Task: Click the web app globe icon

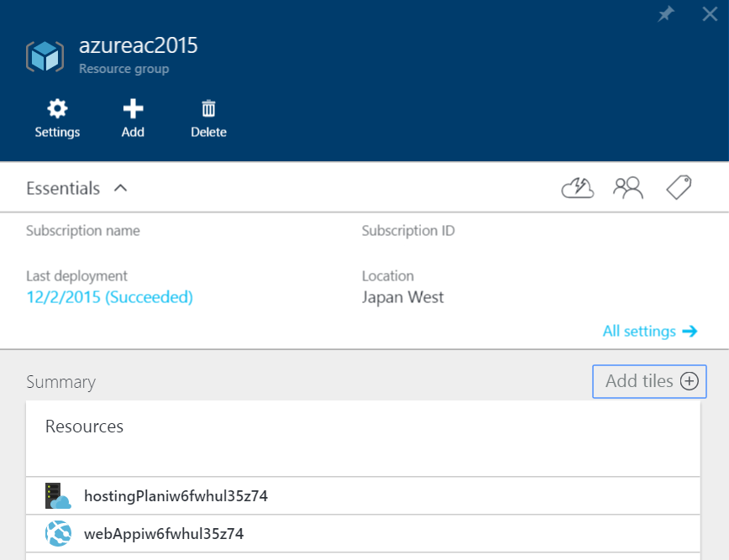Action: tap(58, 533)
